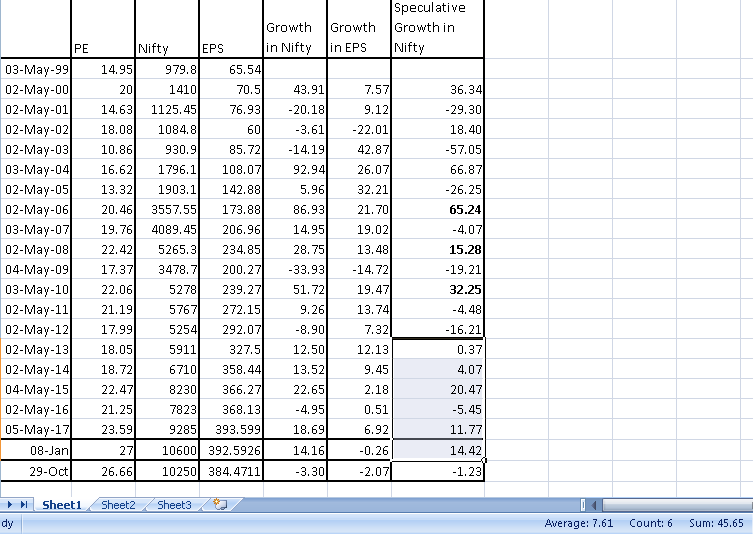Go to the Sheet3 tab
Image resolution: width=753 pixels, height=534 pixels.
coord(174,505)
